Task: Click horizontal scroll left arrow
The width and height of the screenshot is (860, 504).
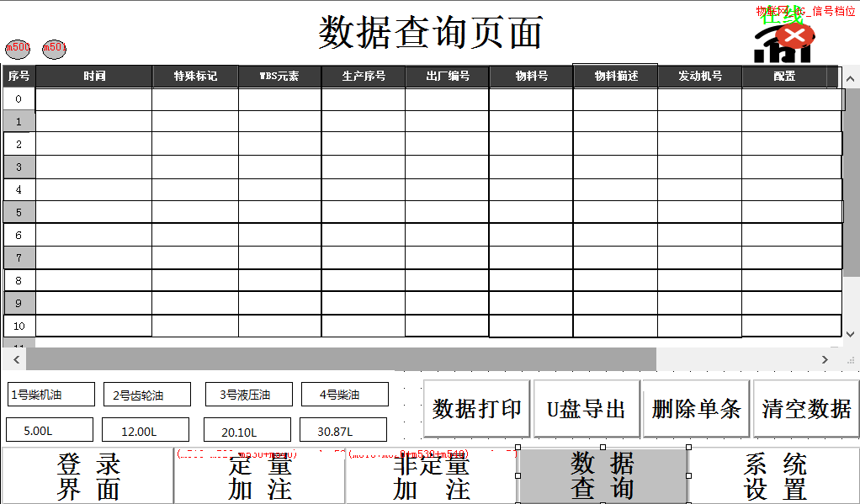Action: coord(14,359)
